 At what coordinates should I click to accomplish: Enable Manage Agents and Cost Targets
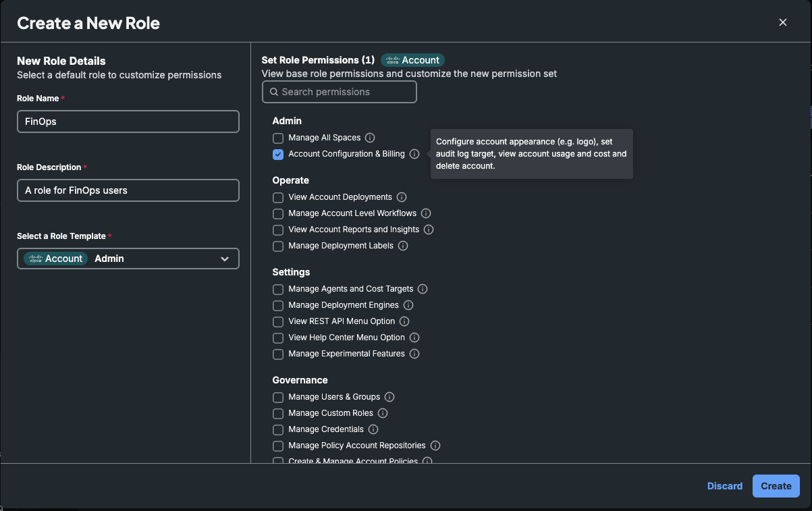(x=278, y=289)
